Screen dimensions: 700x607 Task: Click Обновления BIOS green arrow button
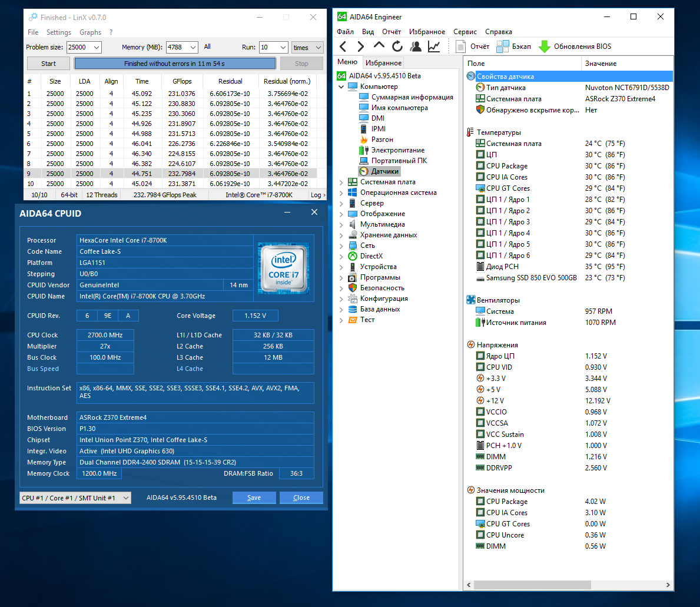[575, 47]
